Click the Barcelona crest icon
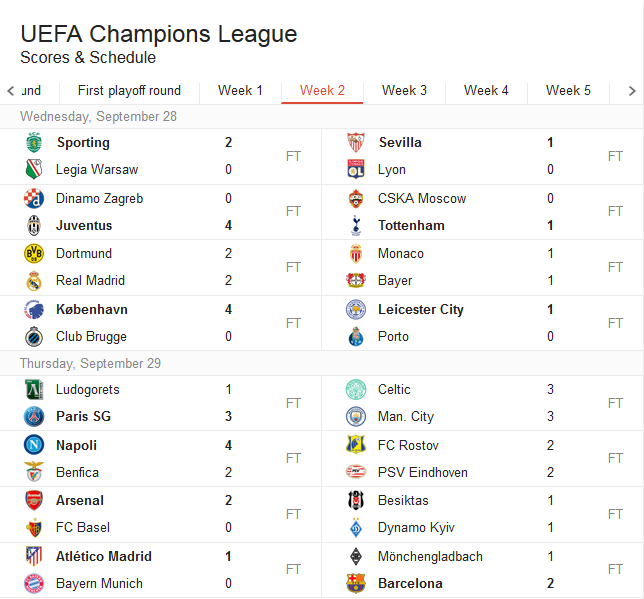This screenshot has width=644, height=599. coord(356,584)
